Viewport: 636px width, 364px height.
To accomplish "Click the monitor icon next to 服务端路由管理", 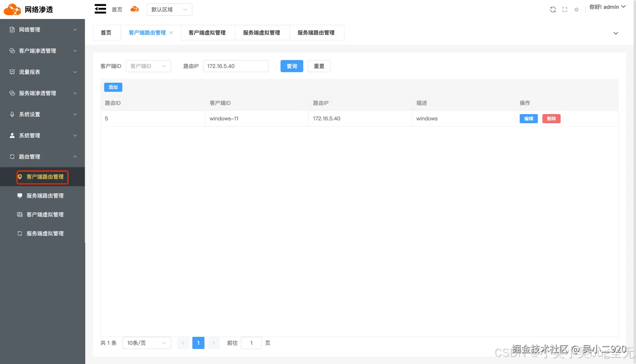I will coord(20,195).
